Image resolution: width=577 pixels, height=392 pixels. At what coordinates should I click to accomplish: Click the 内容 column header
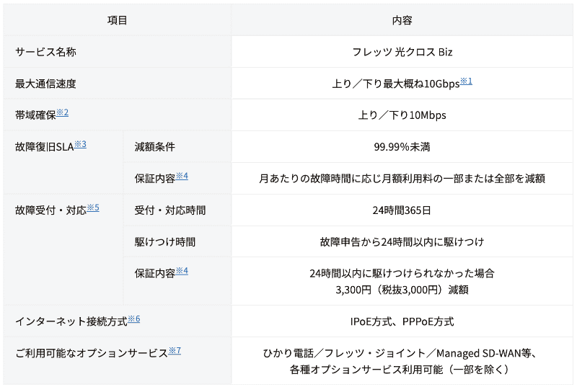pos(402,20)
